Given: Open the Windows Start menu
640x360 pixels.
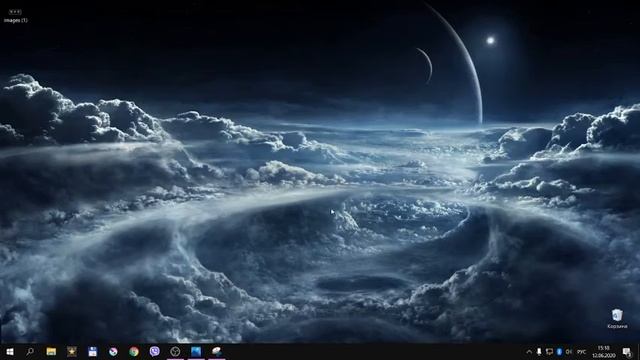Looking at the screenshot, I should coord(10,351).
